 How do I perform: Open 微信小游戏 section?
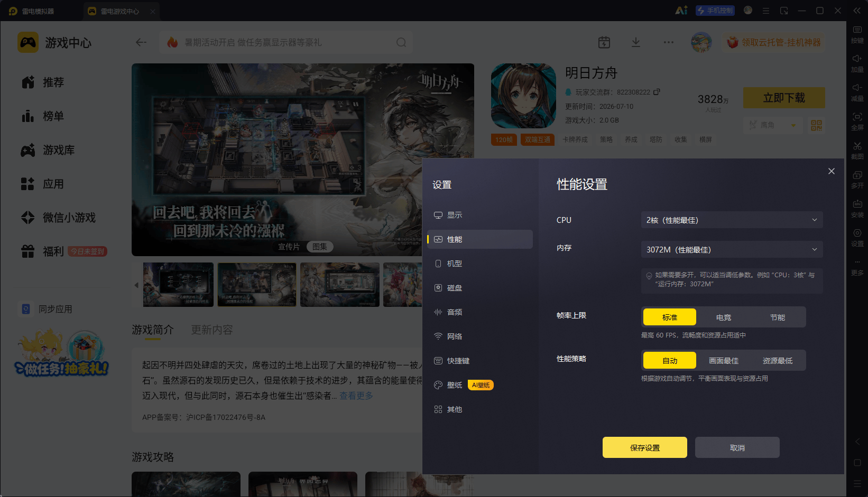tap(59, 218)
